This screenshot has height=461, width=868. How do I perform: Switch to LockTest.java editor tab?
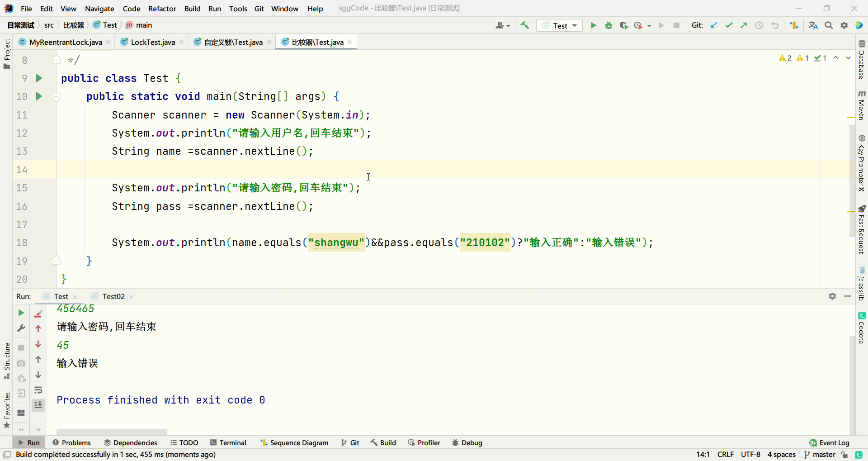pos(152,42)
